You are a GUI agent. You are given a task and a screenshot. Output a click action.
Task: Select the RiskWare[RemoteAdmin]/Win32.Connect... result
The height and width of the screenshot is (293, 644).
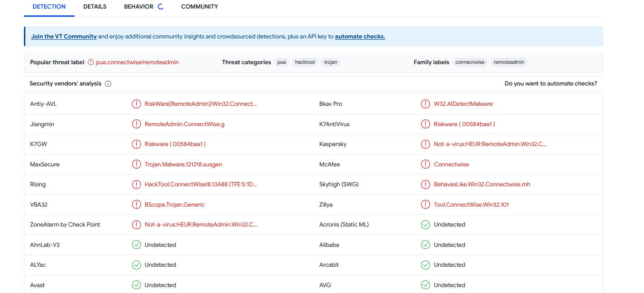tap(201, 104)
